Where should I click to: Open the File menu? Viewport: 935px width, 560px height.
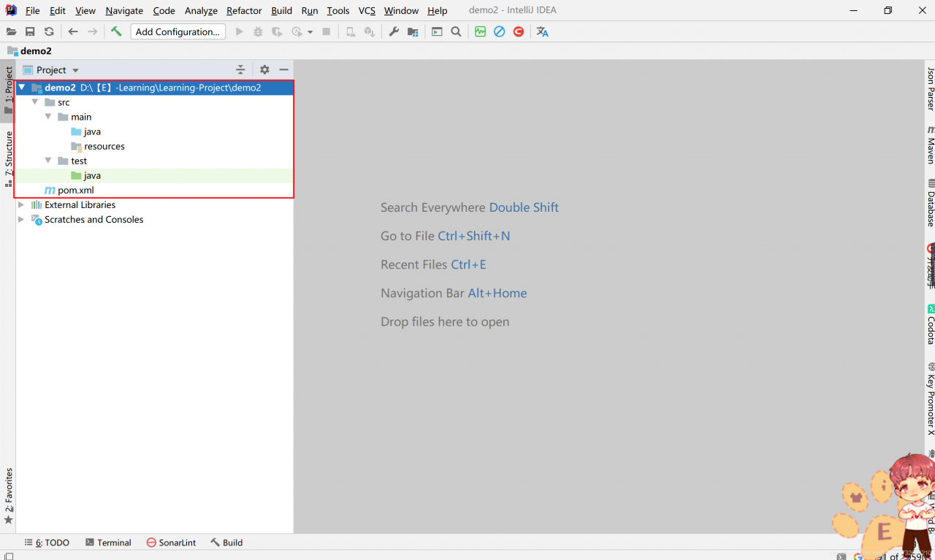point(32,10)
